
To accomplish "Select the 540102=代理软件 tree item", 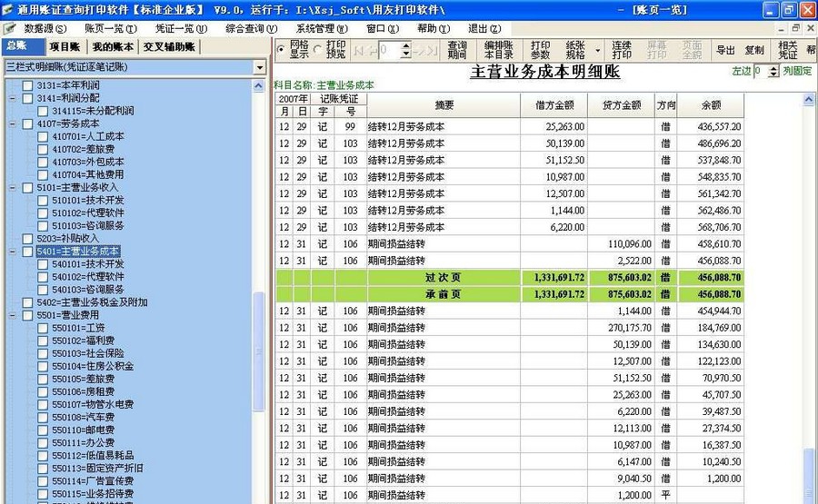I will 88,277.
